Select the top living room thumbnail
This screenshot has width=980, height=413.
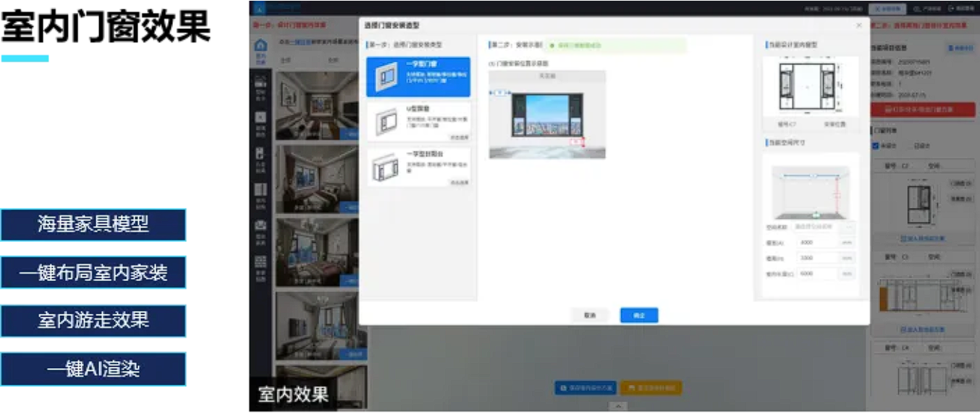316,105
